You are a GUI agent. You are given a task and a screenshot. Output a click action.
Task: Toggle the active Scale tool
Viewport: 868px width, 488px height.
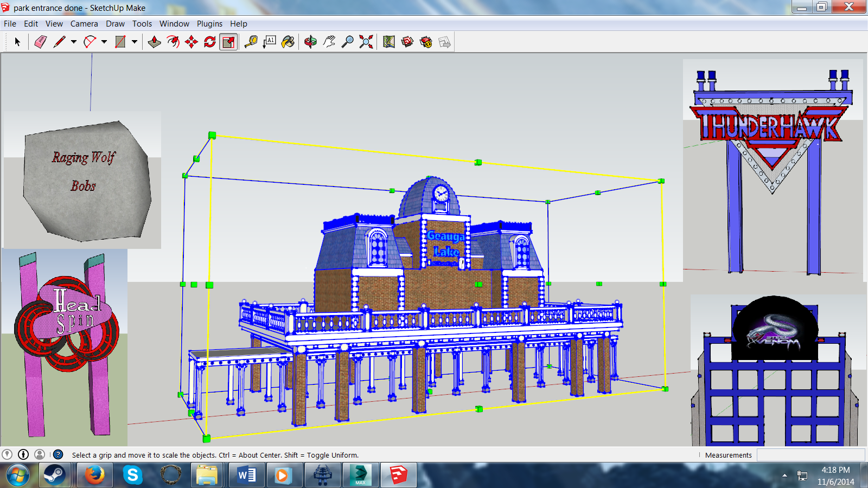coord(228,42)
